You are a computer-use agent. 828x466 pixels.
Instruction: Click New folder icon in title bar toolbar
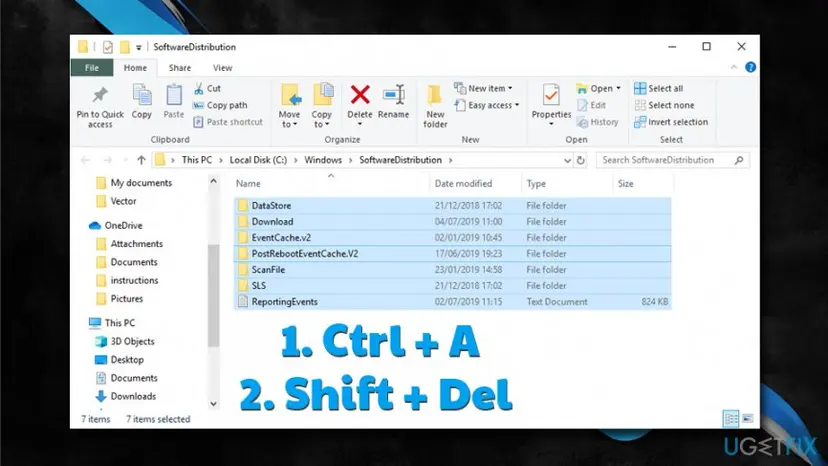(125, 47)
